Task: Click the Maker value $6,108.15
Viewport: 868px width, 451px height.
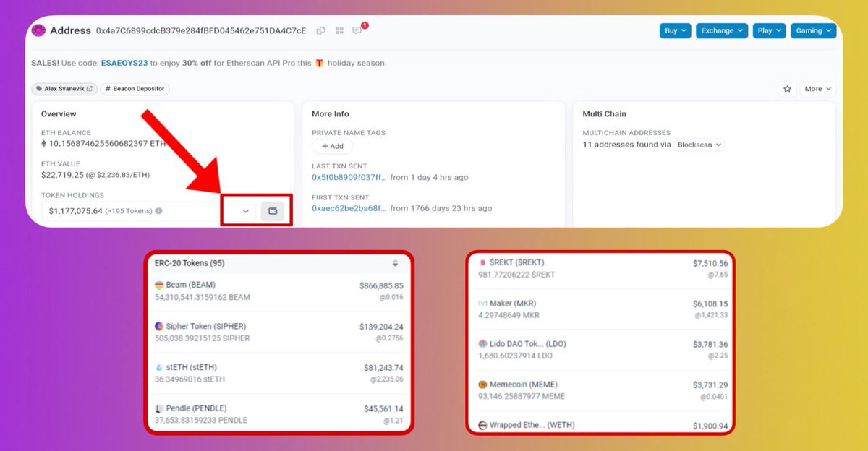Action: (710, 304)
